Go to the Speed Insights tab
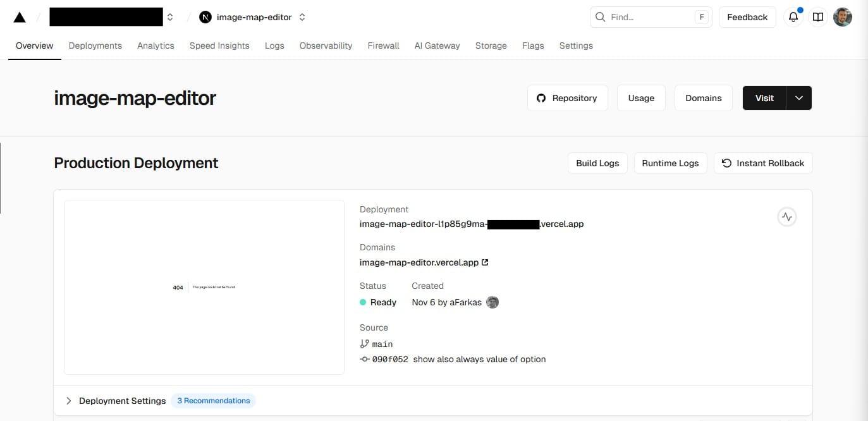Viewport: 868px width, 421px height. 219,46
